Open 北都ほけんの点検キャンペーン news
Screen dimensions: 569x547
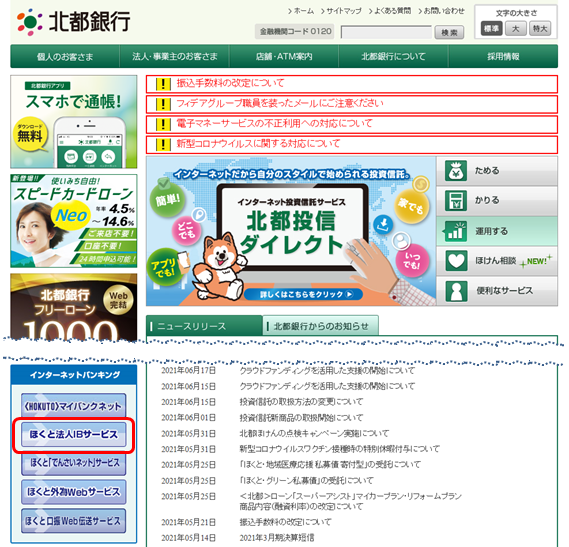[x=314, y=433]
